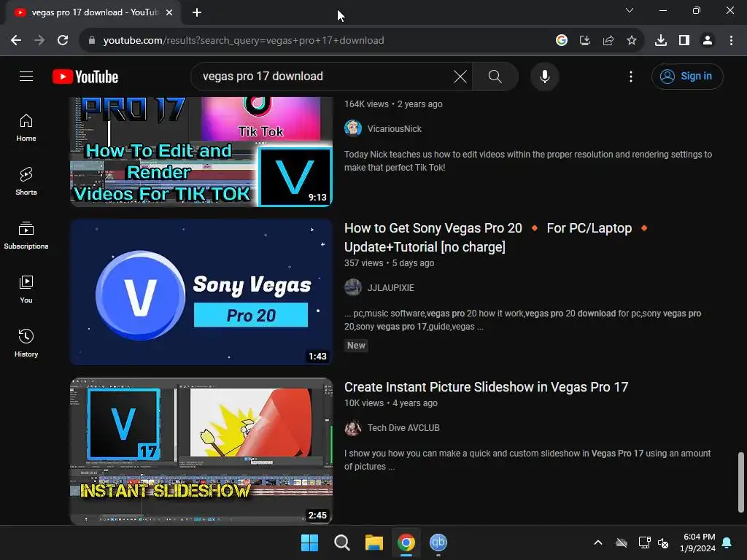Open the tab search dropdown chevron
The width and height of the screenshot is (747, 560).
630,10
